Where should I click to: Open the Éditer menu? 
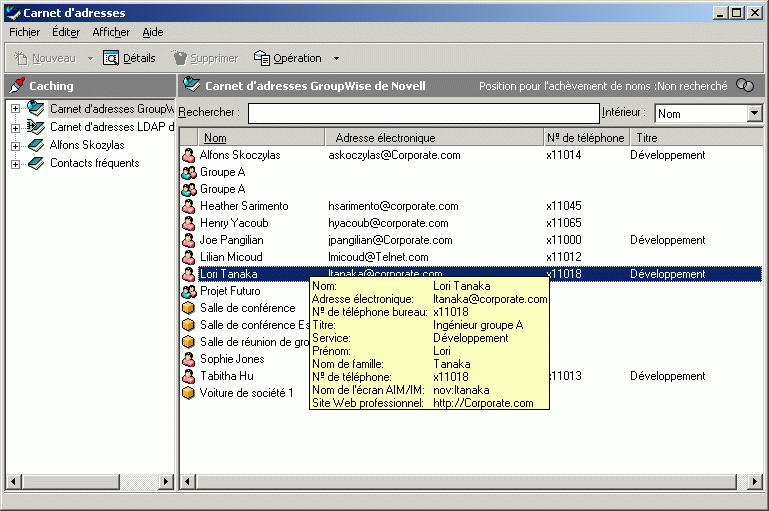66,32
